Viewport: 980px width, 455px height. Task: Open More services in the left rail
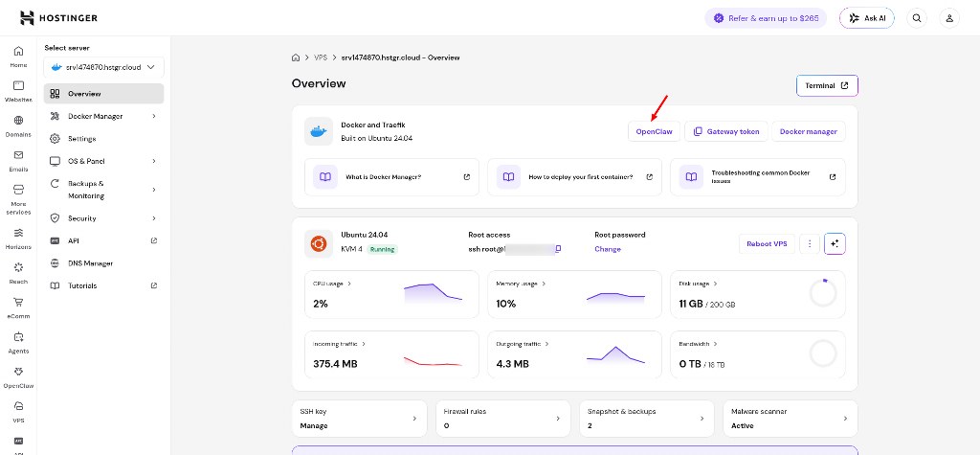tap(19, 199)
